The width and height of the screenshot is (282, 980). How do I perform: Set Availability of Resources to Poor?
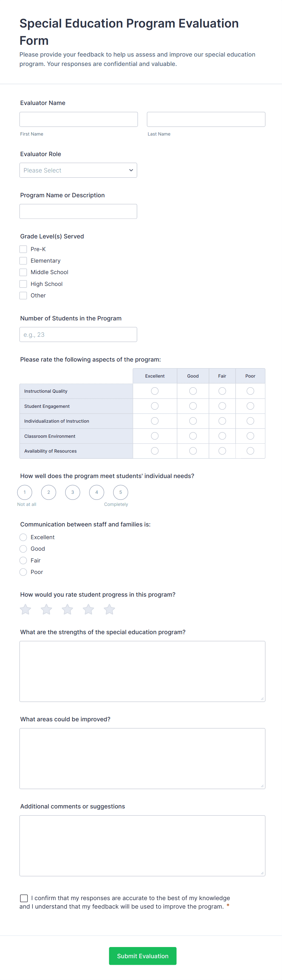coord(250,451)
